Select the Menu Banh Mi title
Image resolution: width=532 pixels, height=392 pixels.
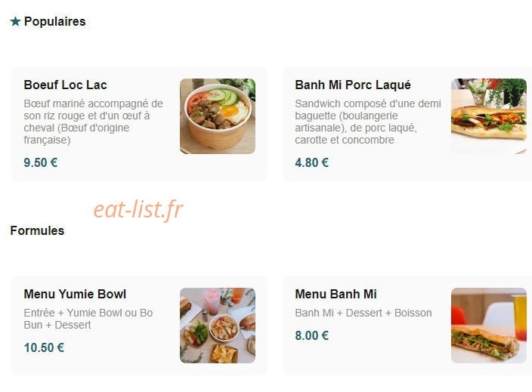[x=336, y=294]
